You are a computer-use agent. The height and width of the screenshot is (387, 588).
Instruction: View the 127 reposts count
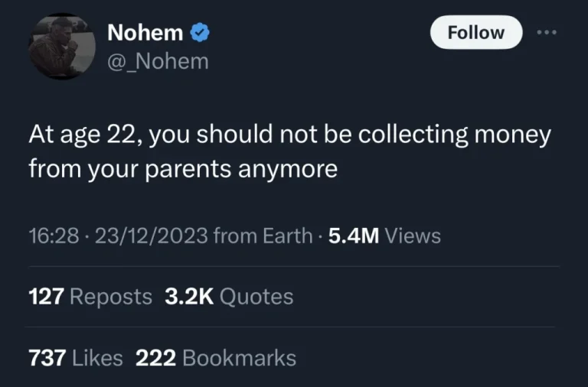(x=46, y=297)
